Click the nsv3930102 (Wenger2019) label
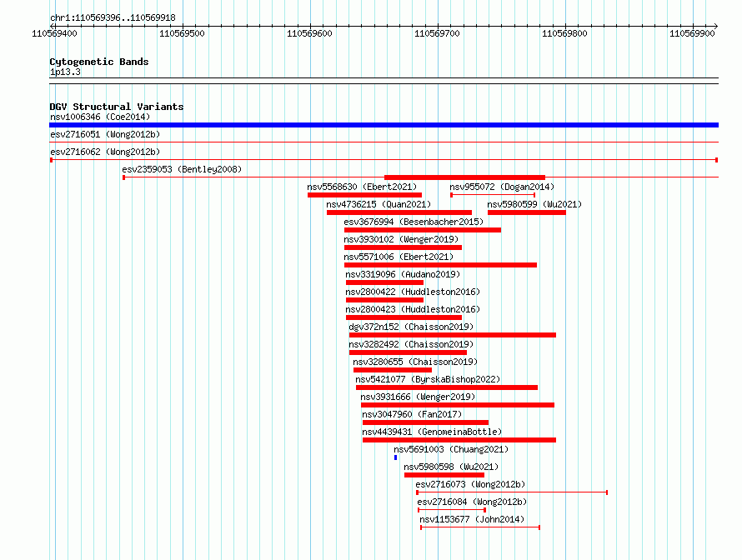 (401, 239)
